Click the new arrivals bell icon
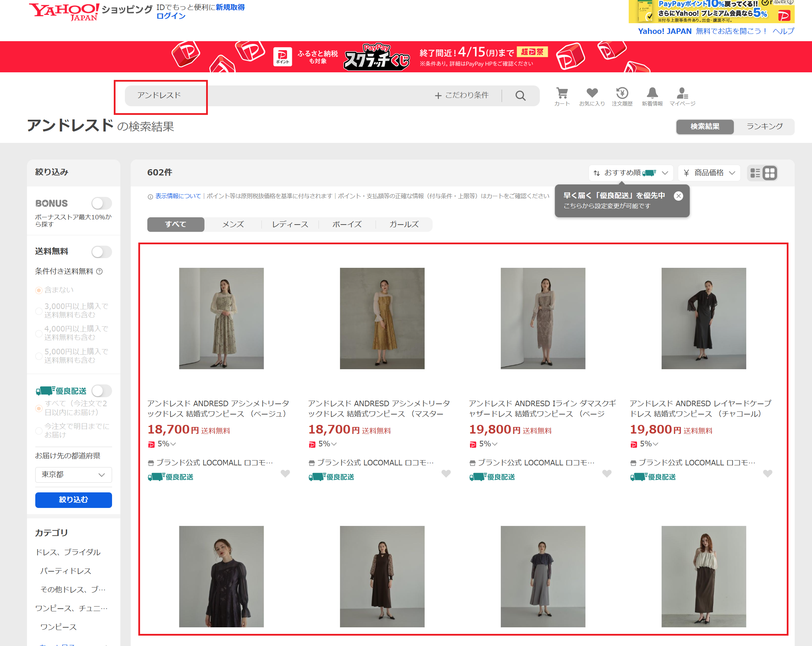The image size is (812, 646). 652,93
